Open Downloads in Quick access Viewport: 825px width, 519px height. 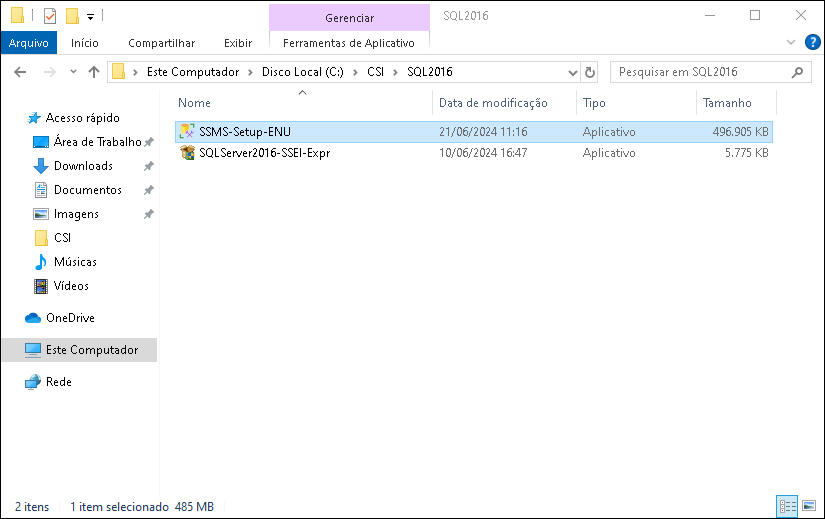point(83,166)
